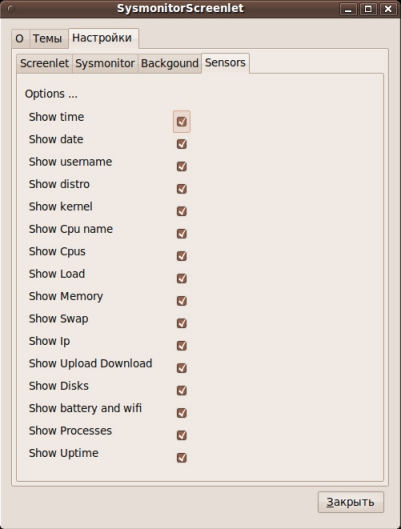Switch to the Screenlet tab
This screenshot has width=401, height=529.
(44, 63)
